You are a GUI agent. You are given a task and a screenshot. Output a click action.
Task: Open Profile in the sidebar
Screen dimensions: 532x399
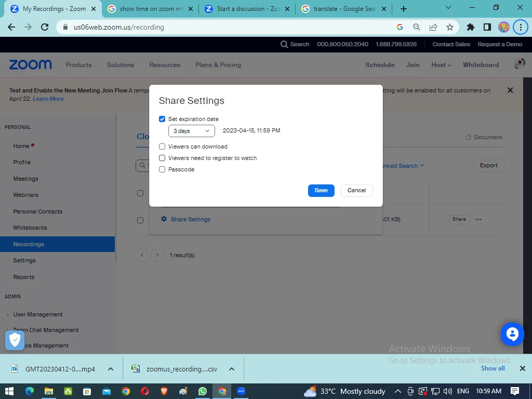pos(22,162)
